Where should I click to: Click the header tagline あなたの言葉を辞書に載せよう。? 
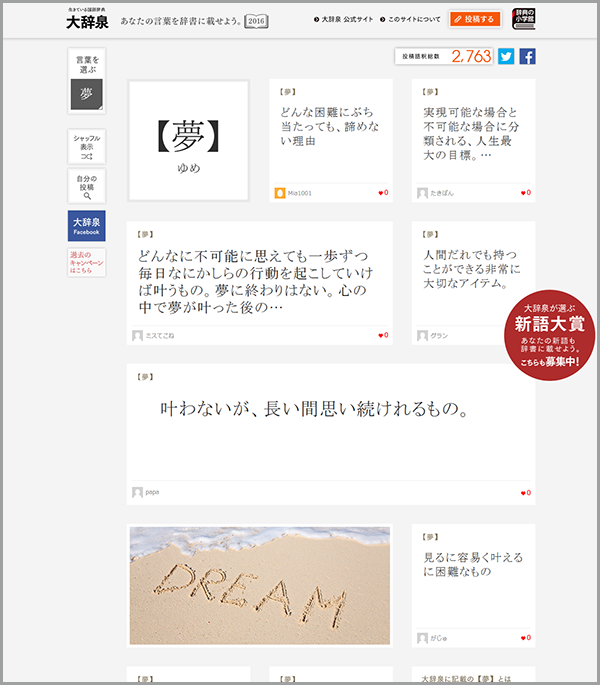click(x=180, y=21)
